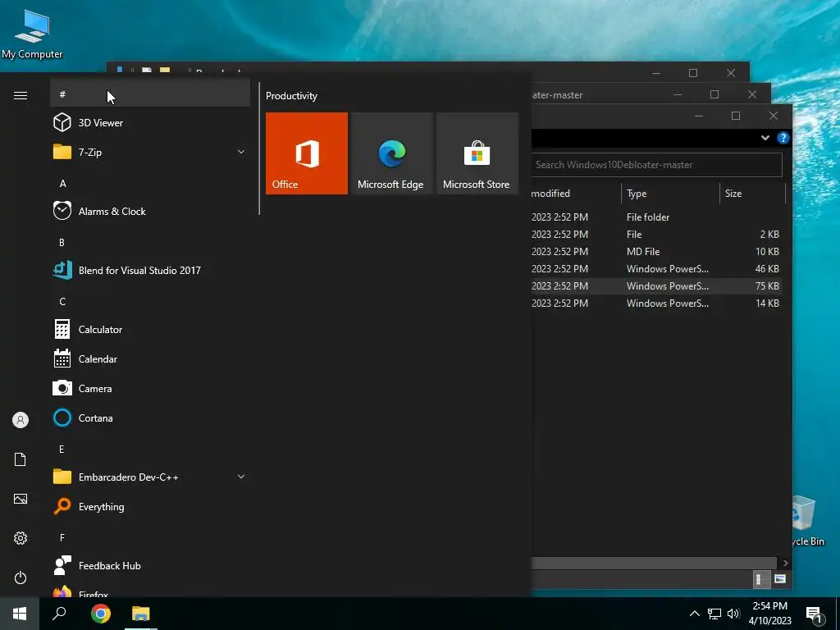Click the Productivity group title

[x=291, y=96]
